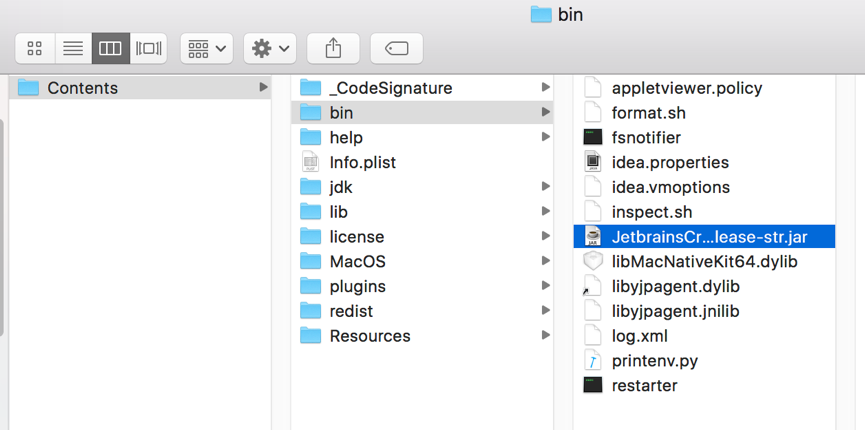Select the file name appletviewer.policy
This screenshot has height=430, width=865.
tap(687, 88)
